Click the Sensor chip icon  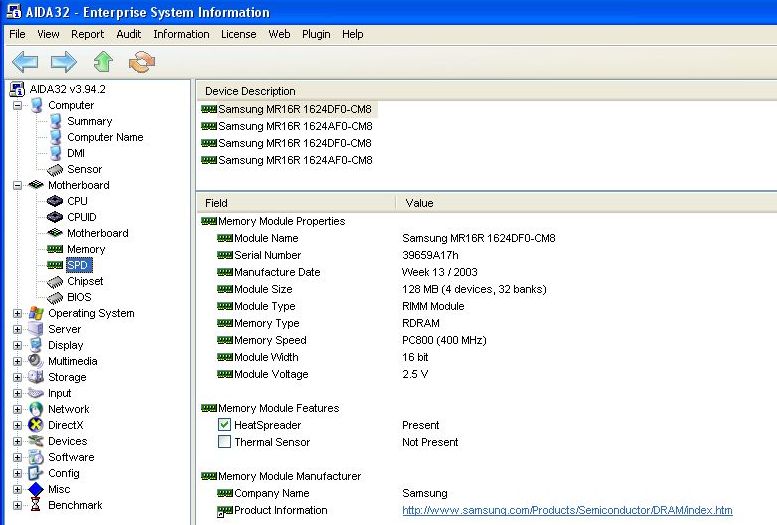(55, 170)
